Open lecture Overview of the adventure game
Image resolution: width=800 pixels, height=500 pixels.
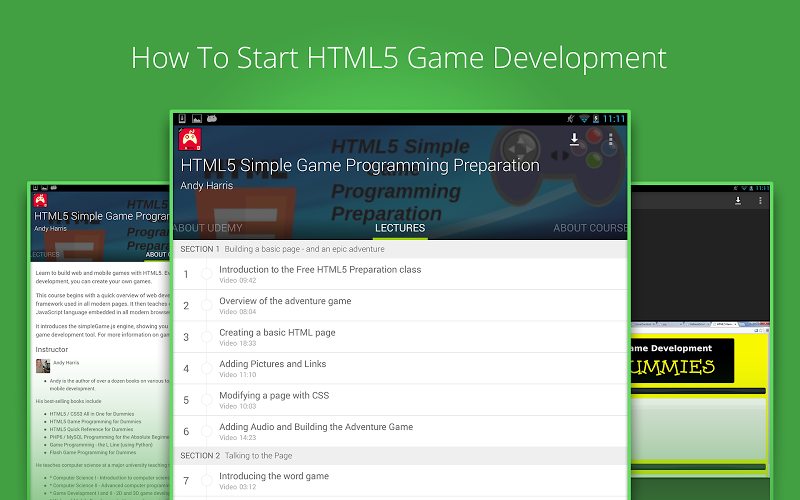click(400, 306)
